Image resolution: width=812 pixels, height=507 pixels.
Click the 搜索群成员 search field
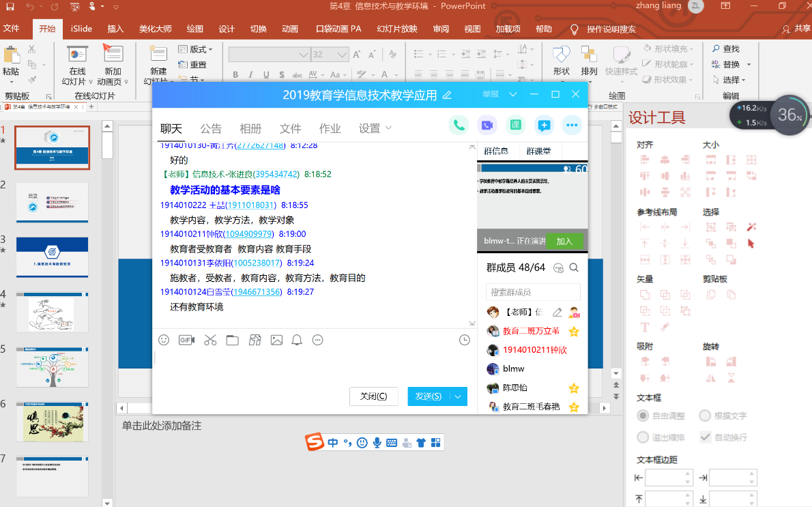click(532, 292)
